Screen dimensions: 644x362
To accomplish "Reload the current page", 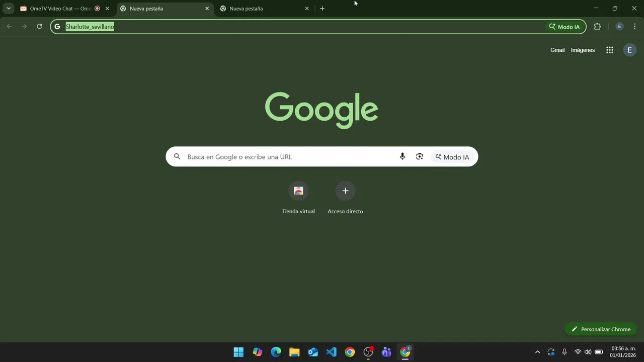I will (39, 27).
